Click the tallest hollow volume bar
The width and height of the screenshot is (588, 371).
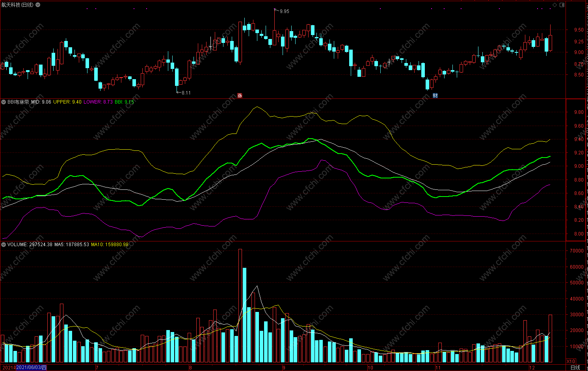(240, 305)
